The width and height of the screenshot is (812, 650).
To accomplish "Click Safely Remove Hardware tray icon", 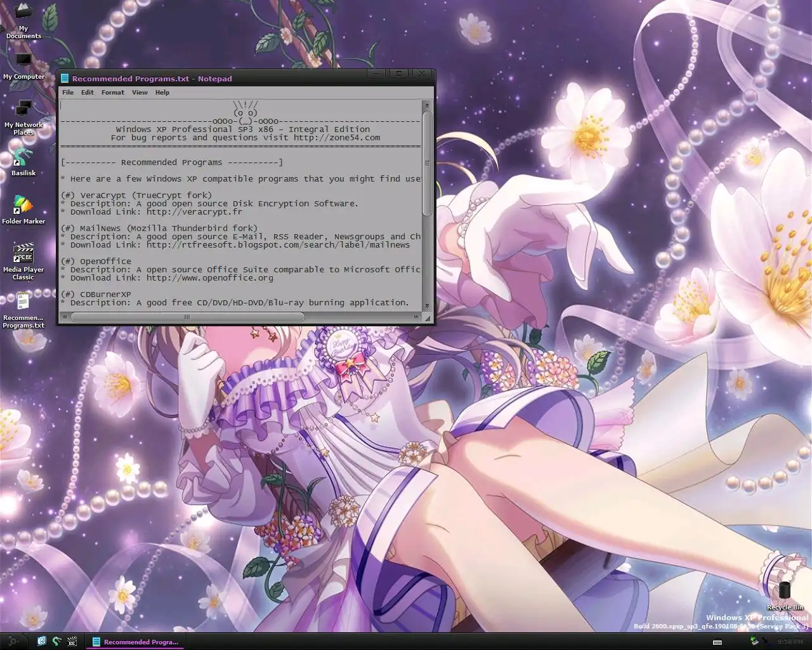I will coord(754,641).
